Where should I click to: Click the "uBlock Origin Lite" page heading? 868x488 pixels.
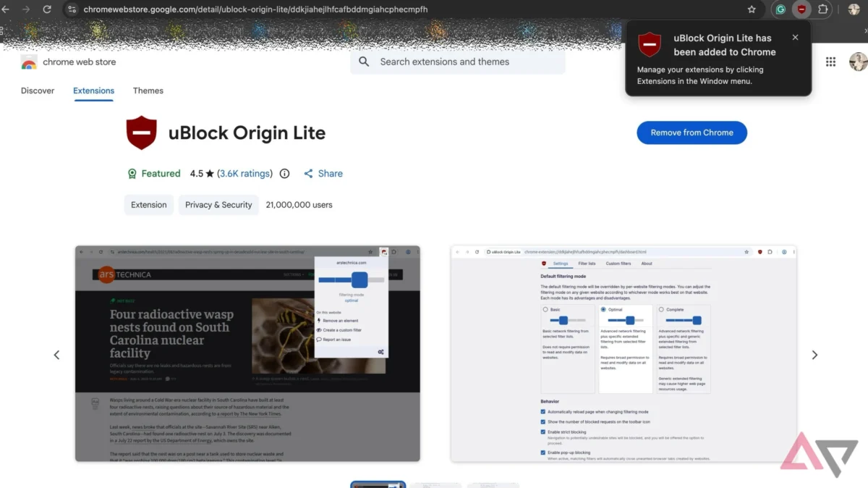click(x=247, y=133)
